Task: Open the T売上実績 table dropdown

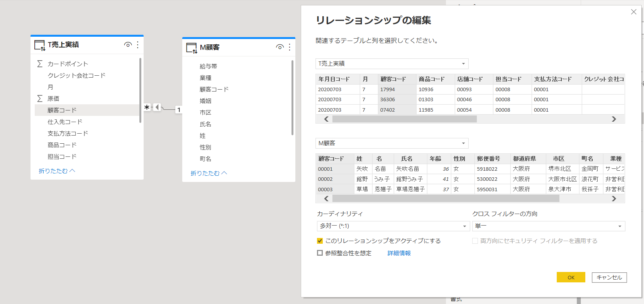Action: pos(392,64)
